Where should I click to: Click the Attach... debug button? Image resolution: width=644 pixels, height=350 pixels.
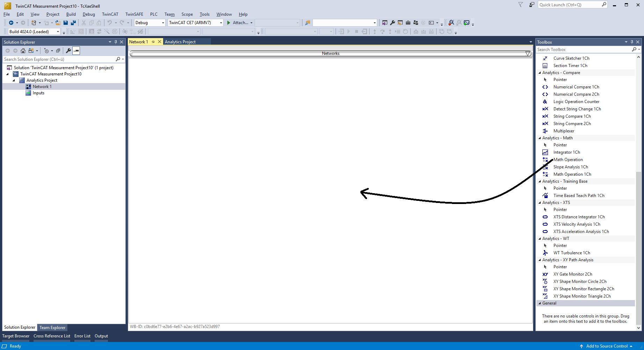point(240,23)
